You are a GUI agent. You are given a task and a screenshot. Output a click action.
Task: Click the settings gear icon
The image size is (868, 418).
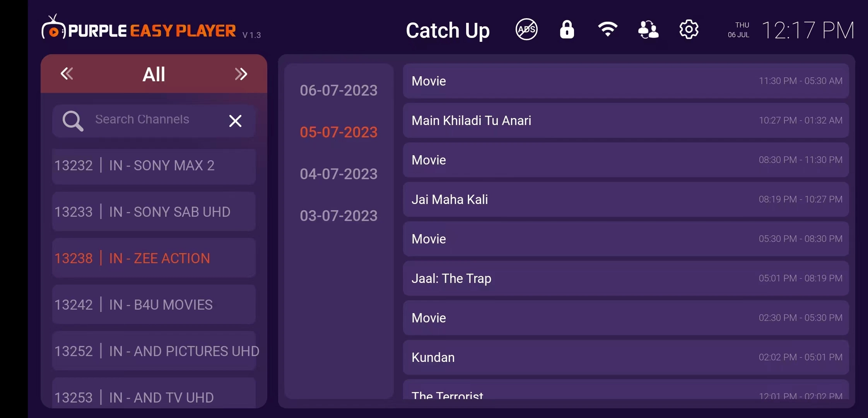coord(689,29)
